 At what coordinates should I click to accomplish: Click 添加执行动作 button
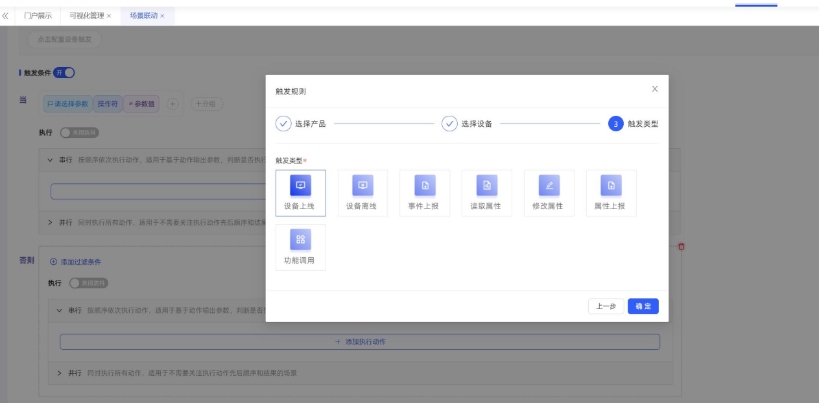[x=360, y=342]
